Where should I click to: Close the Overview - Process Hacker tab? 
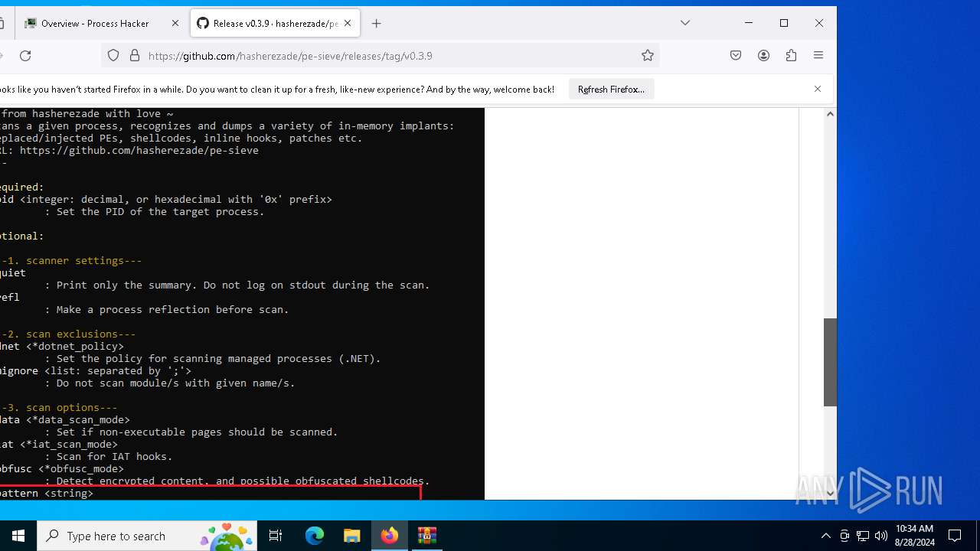175,23
